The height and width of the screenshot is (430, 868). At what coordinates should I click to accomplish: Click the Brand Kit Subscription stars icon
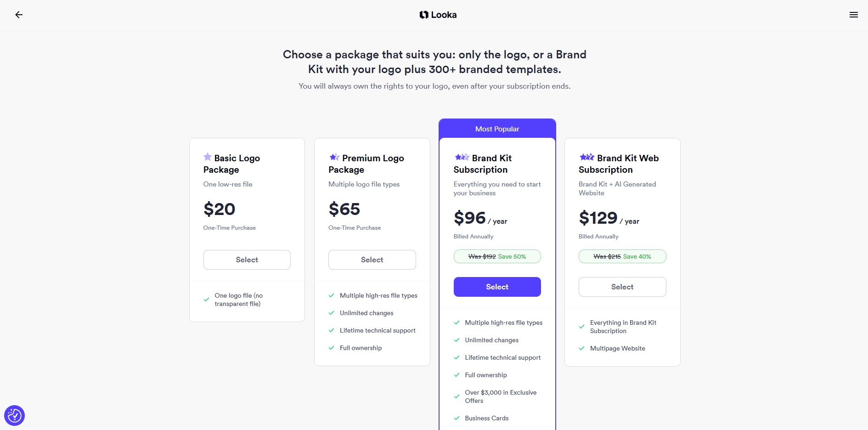[462, 157]
